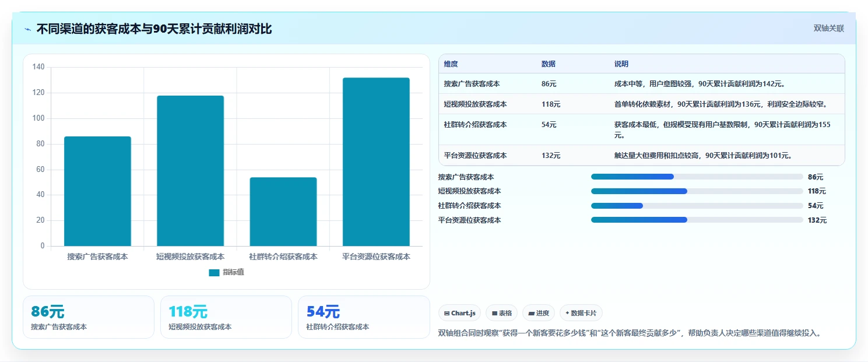Click table cell 搜索广告获客成本
Viewport: 868px width, 362px height.
[x=472, y=84]
